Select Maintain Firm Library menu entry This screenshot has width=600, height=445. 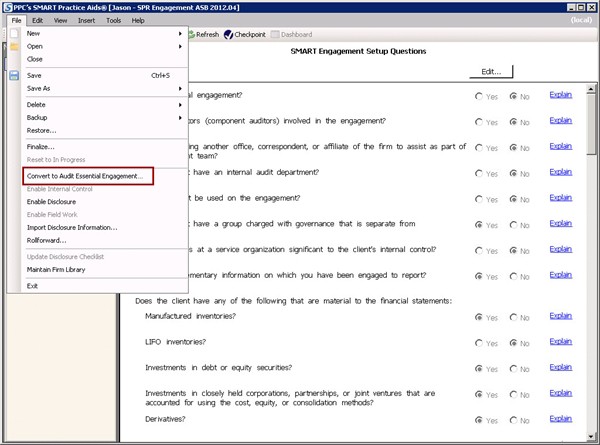[x=57, y=269]
